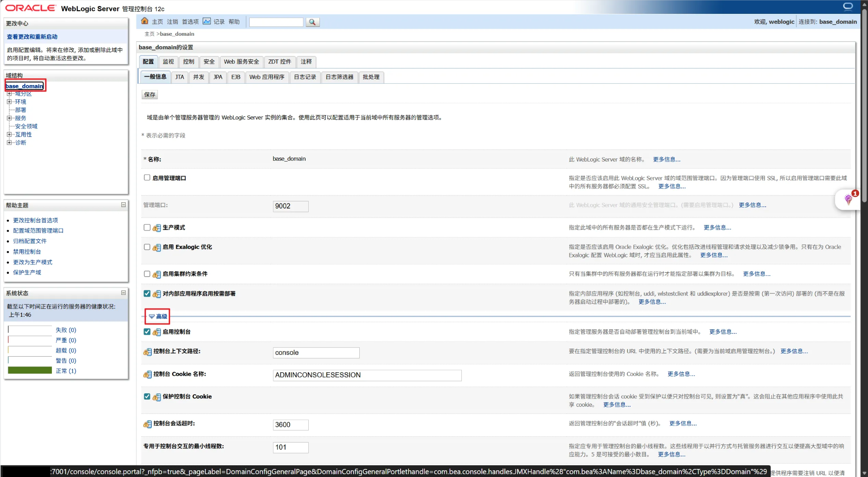Click the record chart icon beside 记录
868x477 pixels.
click(x=207, y=21)
